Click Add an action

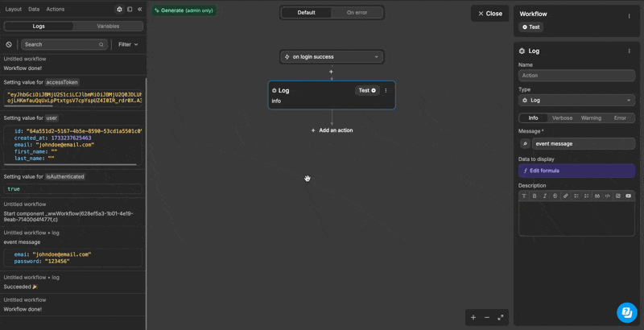(x=332, y=130)
